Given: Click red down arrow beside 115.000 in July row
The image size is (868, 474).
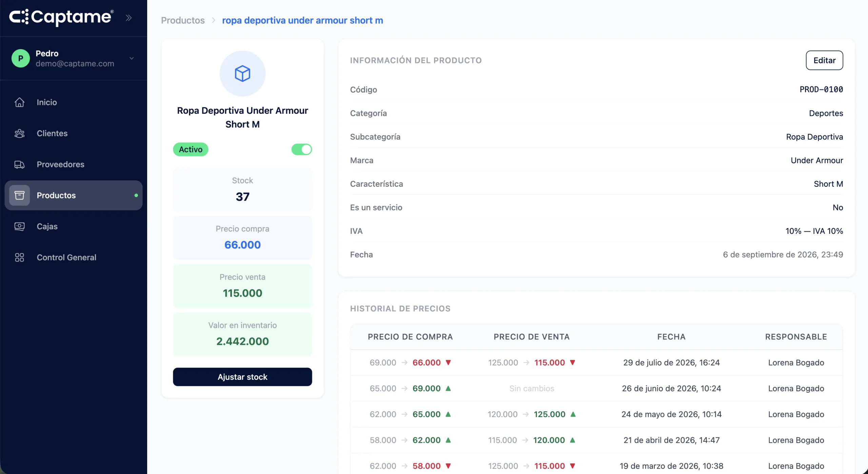Looking at the screenshot, I should 573,363.
